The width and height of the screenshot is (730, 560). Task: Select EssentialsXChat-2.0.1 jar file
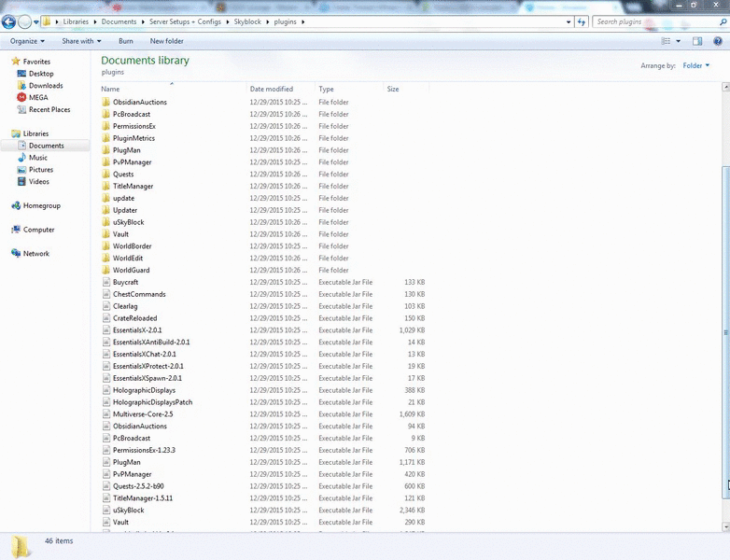tap(145, 355)
